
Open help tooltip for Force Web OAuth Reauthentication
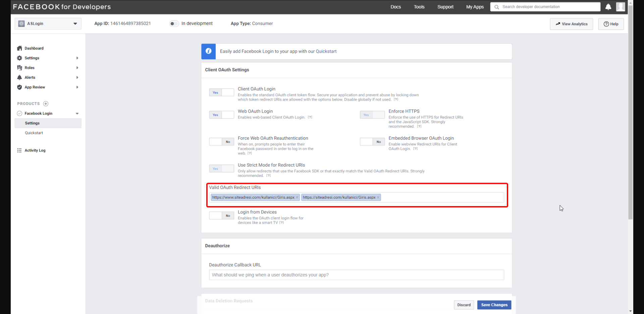click(250, 153)
